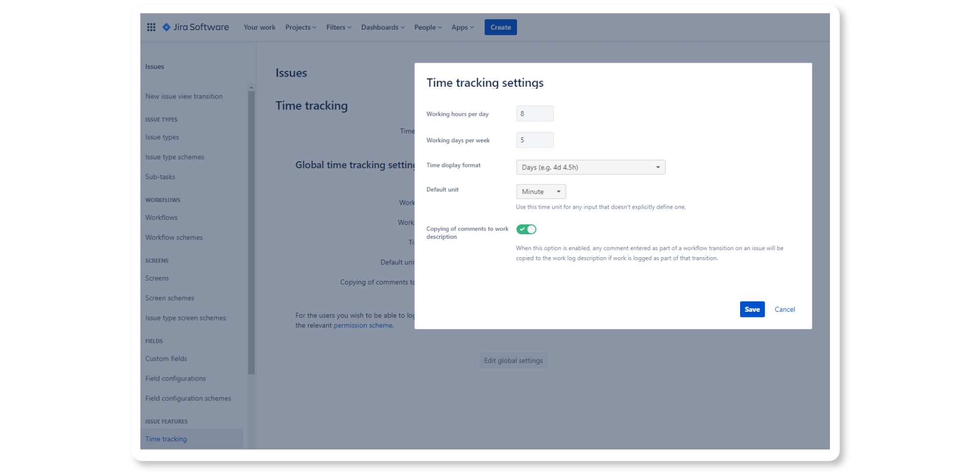Screen dimensions: 980x475
Task: Click the Working days per week field
Action: (x=535, y=140)
